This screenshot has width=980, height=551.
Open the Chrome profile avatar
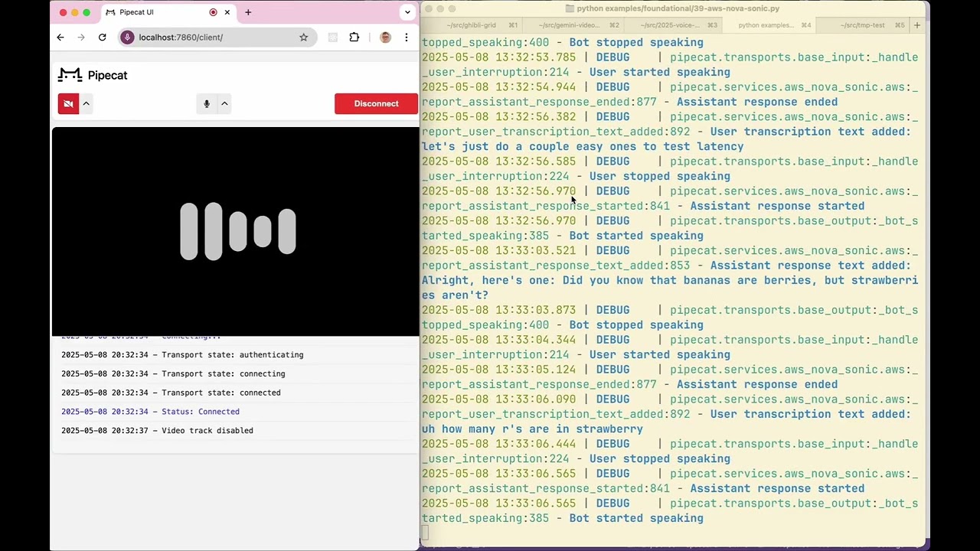pyautogui.click(x=385, y=37)
